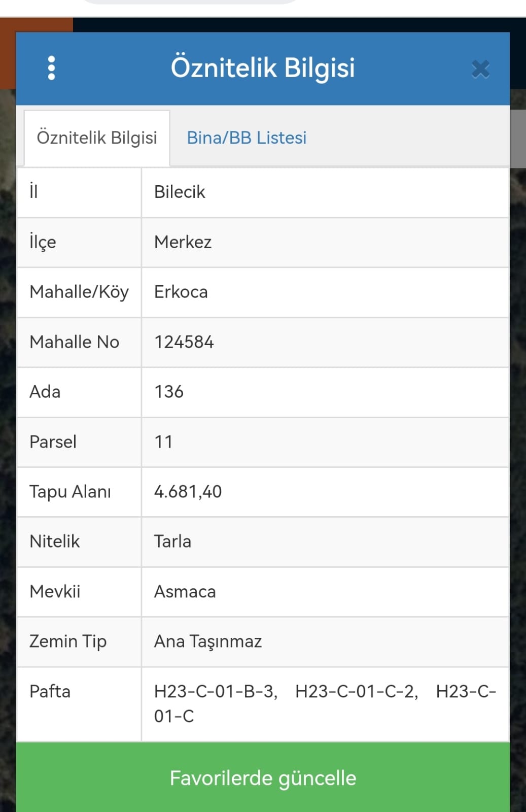Click the Parsel value 11
Screen dimensions: 526x812
pos(163,442)
